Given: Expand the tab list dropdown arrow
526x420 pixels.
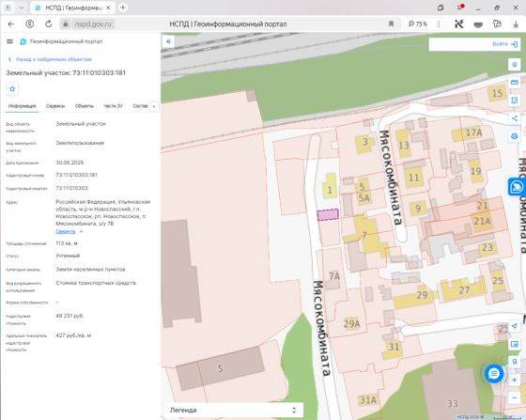Looking at the screenshot, I should [21, 8].
